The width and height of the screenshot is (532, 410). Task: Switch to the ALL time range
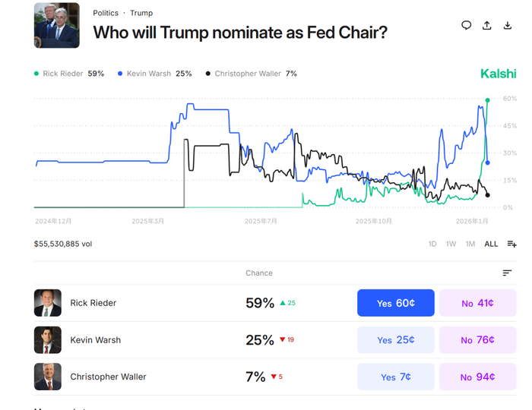point(492,244)
